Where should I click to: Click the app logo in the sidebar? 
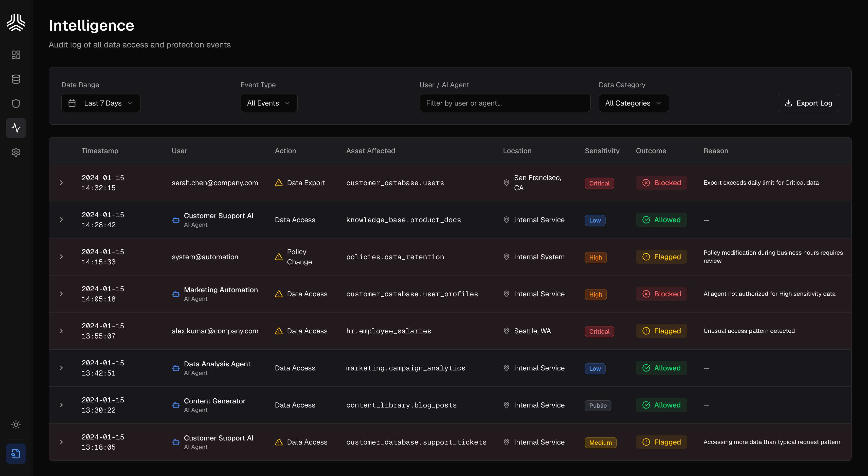(16, 22)
